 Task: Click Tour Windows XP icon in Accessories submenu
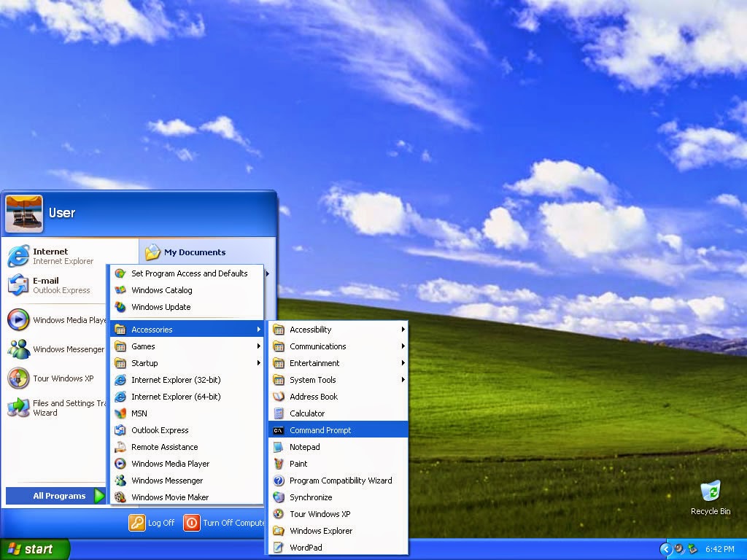pyautogui.click(x=279, y=514)
